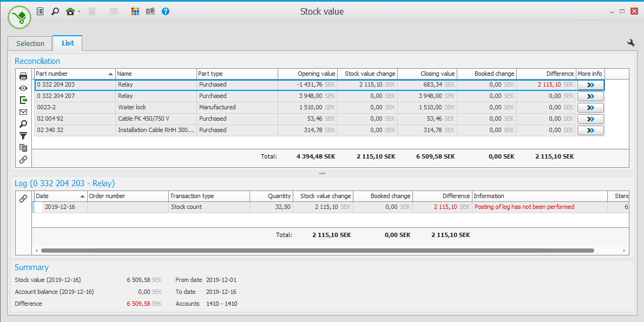Open the wrench settings icon
This screenshot has height=322, width=644.
tap(630, 43)
